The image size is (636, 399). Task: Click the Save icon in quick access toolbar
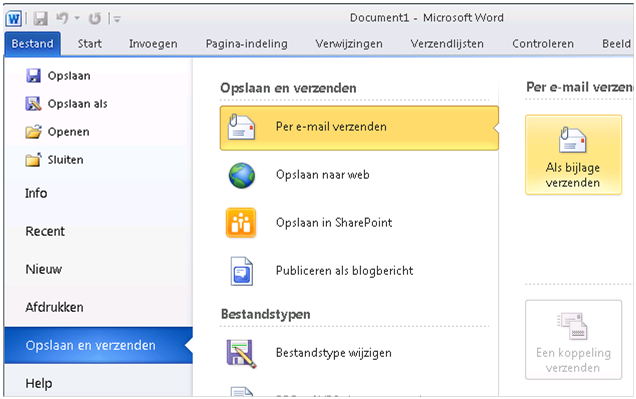(40, 18)
